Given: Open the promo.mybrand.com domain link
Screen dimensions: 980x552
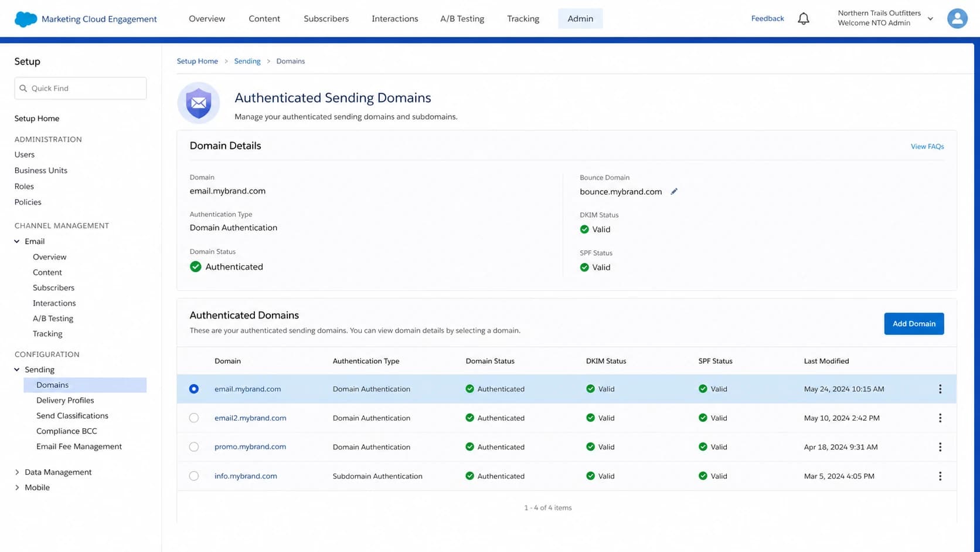Looking at the screenshot, I should pos(250,447).
